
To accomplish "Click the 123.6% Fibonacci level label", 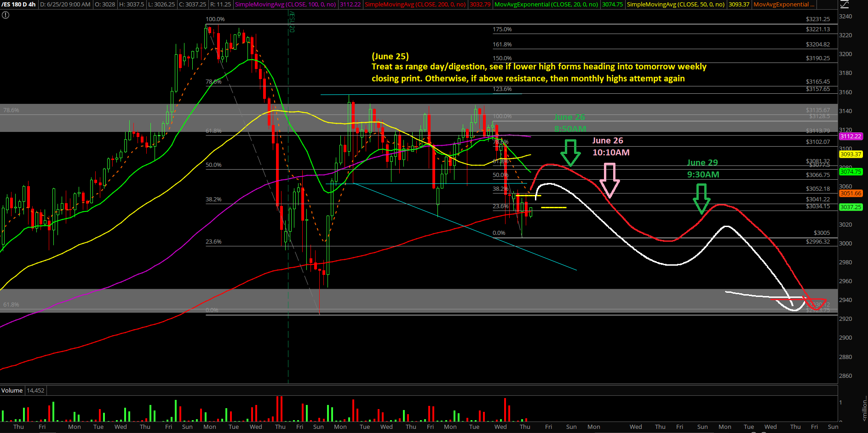I will [x=502, y=89].
